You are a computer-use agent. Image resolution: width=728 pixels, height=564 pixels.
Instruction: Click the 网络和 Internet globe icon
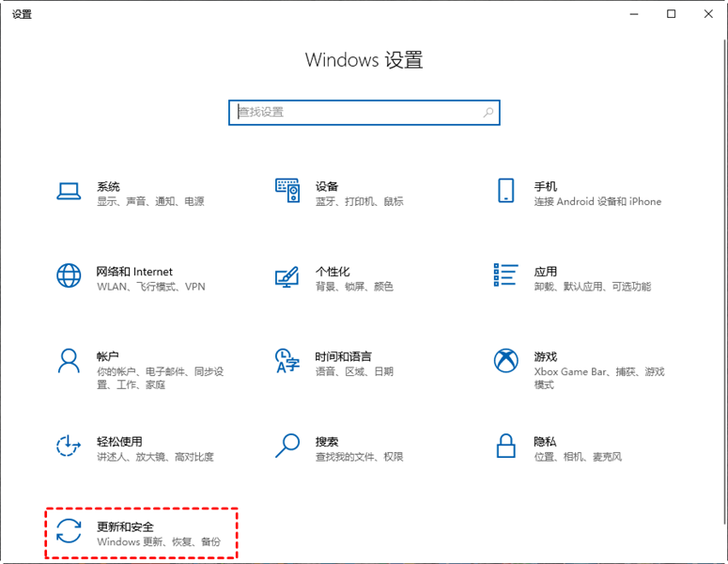coord(69,276)
